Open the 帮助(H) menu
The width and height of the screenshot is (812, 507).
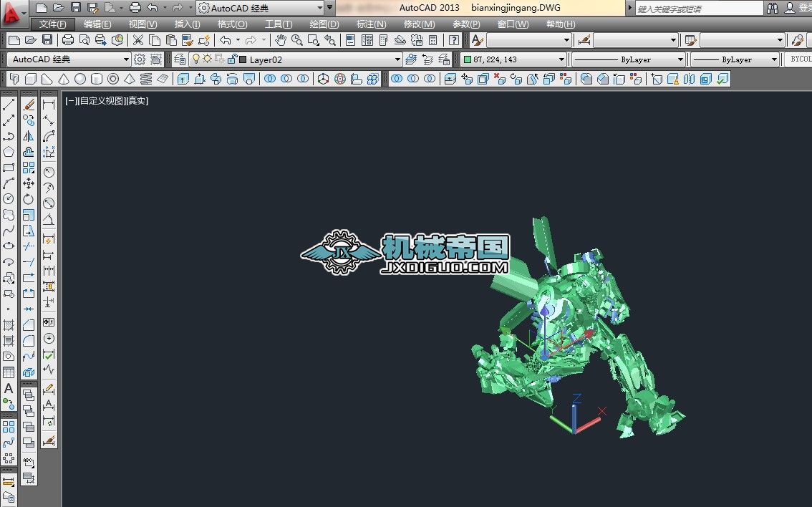[561, 24]
